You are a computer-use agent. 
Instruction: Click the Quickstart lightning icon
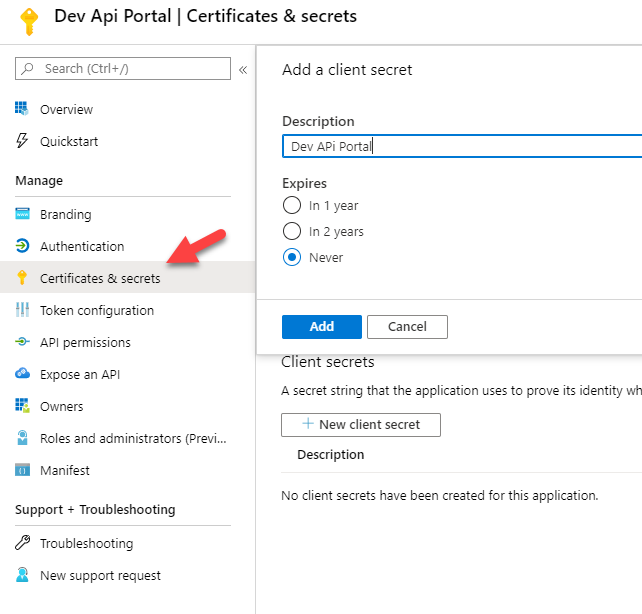coord(22,141)
